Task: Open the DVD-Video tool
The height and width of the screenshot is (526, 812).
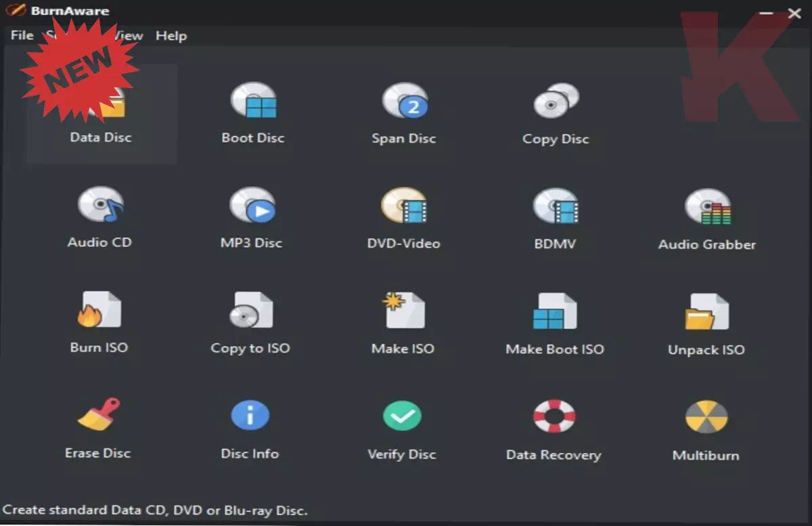Action: pyautogui.click(x=403, y=219)
